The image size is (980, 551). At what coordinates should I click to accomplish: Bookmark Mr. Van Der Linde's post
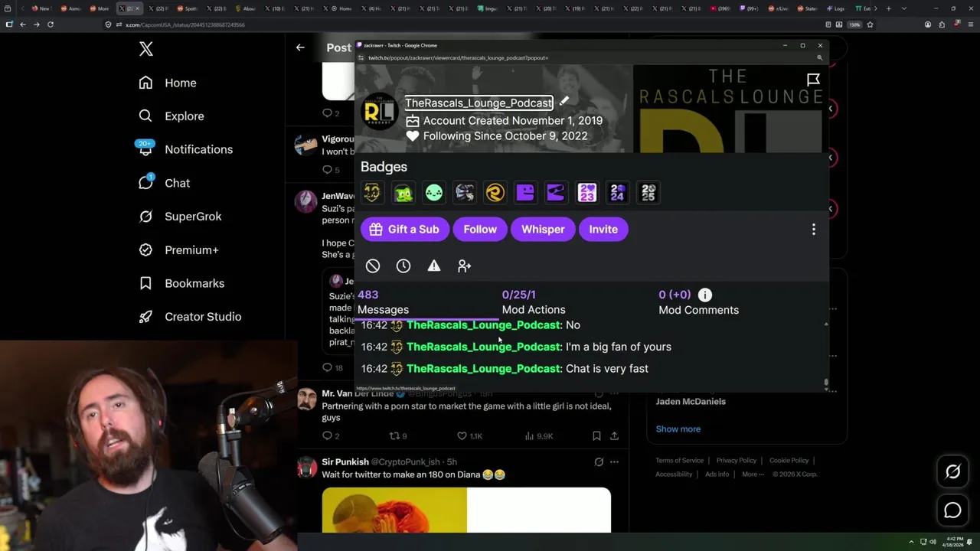tap(596, 436)
